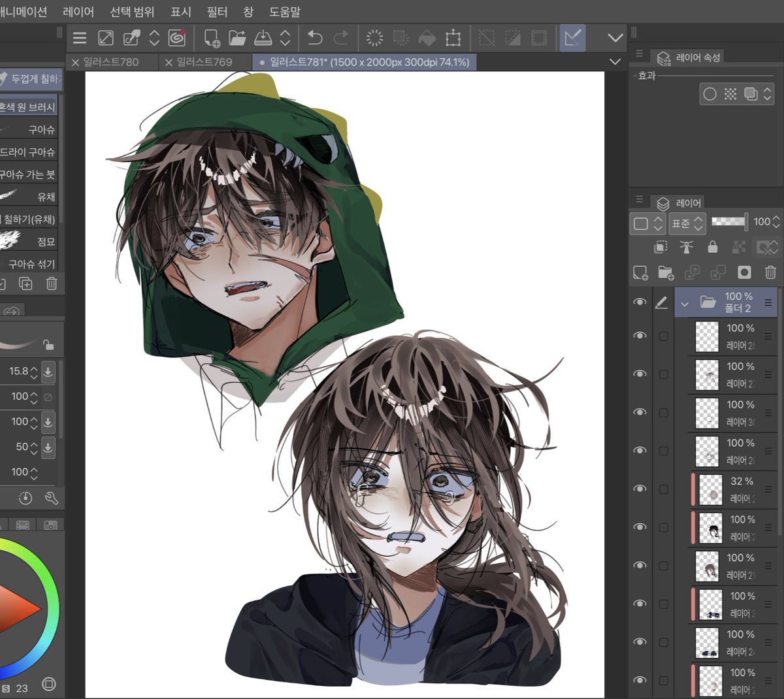Adjust brush size 15.8 stepper
Image resolution: width=784 pixels, height=699 pixels.
tap(34, 372)
